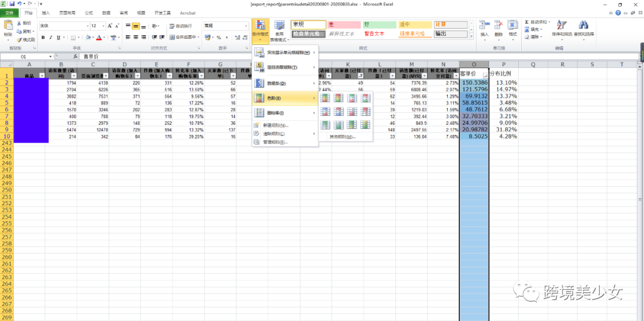Click New Rule (新建规则) menu entry
This screenshot has width=644, height=321.
coord(275,125)
